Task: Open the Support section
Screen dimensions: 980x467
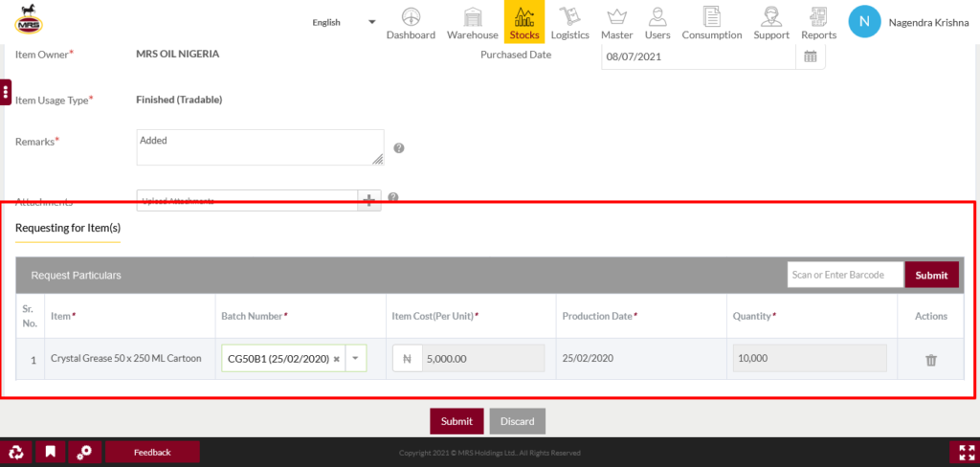Action: (771, 23)
